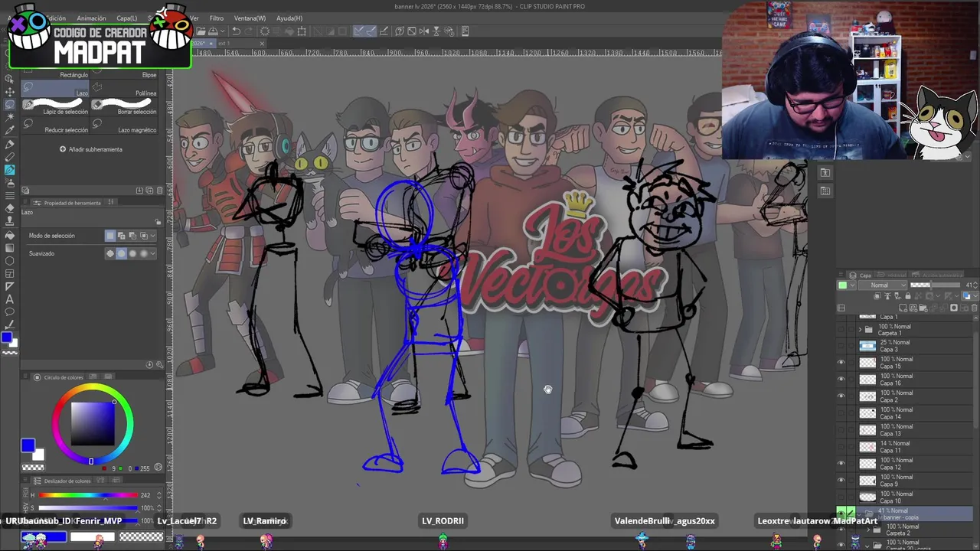This screenshot has height=551, width=980.
Task: Open Filtro menu
Action: [x=217, y=18]
